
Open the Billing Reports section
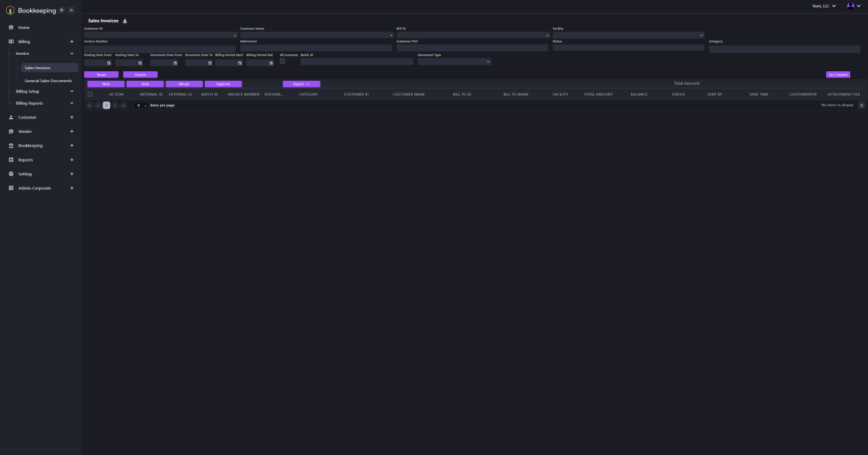point(29,103)
